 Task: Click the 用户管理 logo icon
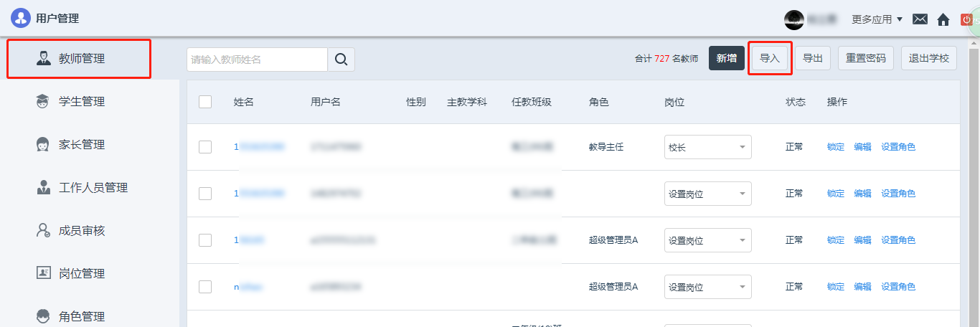21,18
